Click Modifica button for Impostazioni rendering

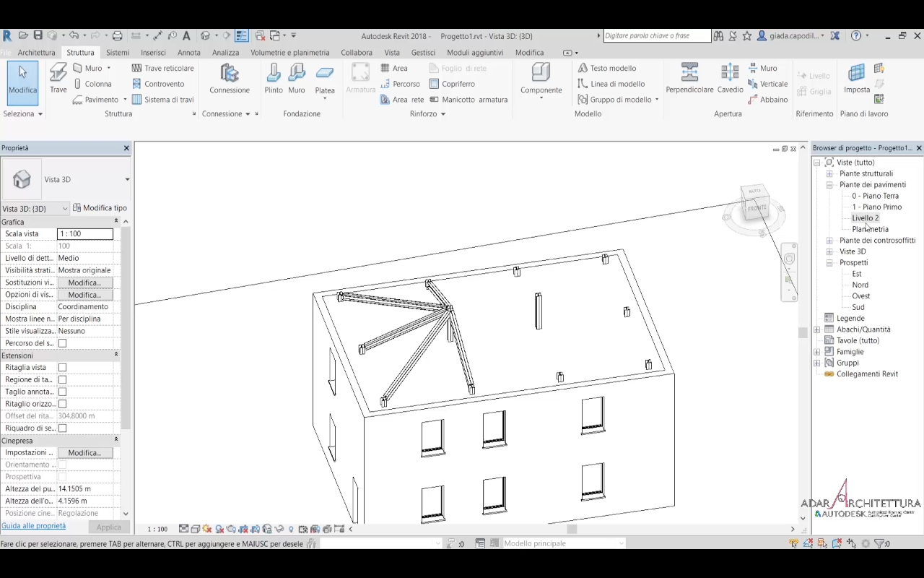point(84,453)
